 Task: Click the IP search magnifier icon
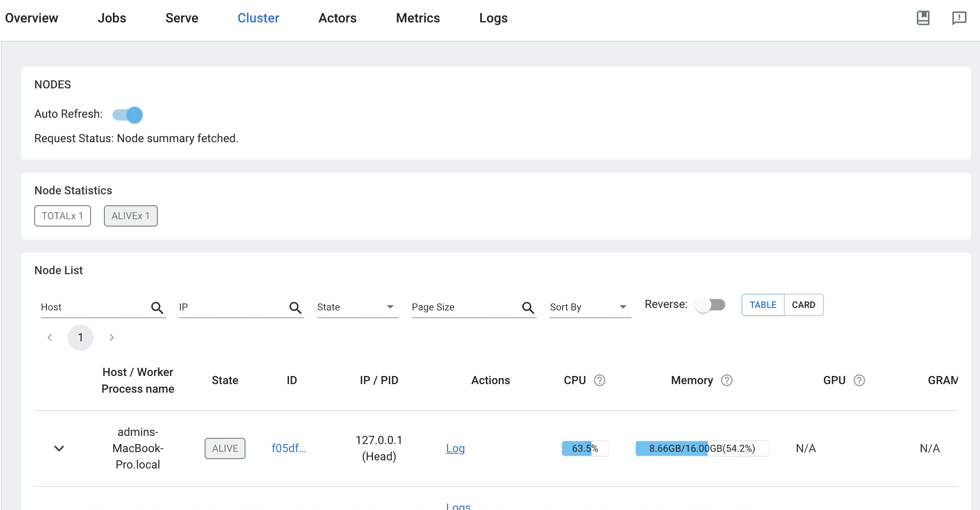[295, 308]
